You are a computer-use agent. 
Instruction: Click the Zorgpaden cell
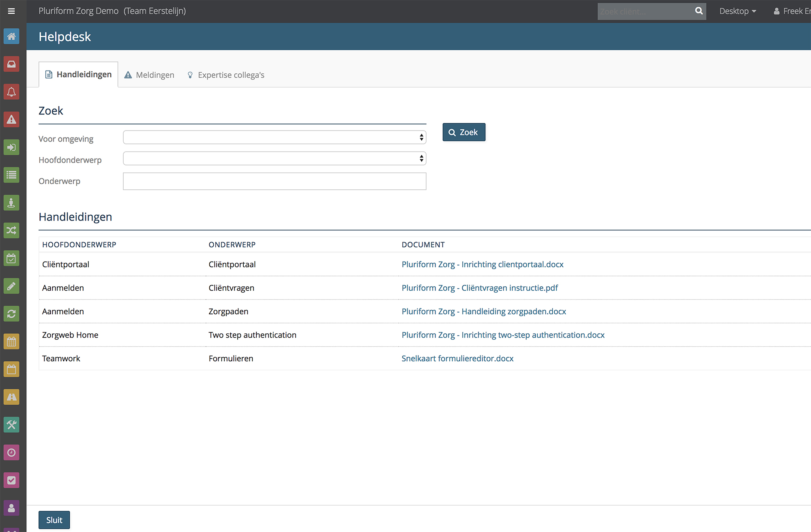pyautogui.click(x=228, y=311)
